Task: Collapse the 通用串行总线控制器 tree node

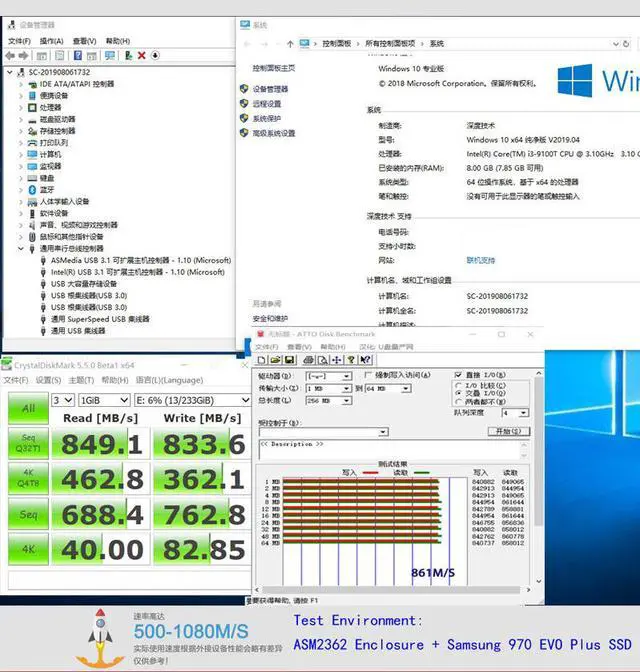Action: point(21,248)
